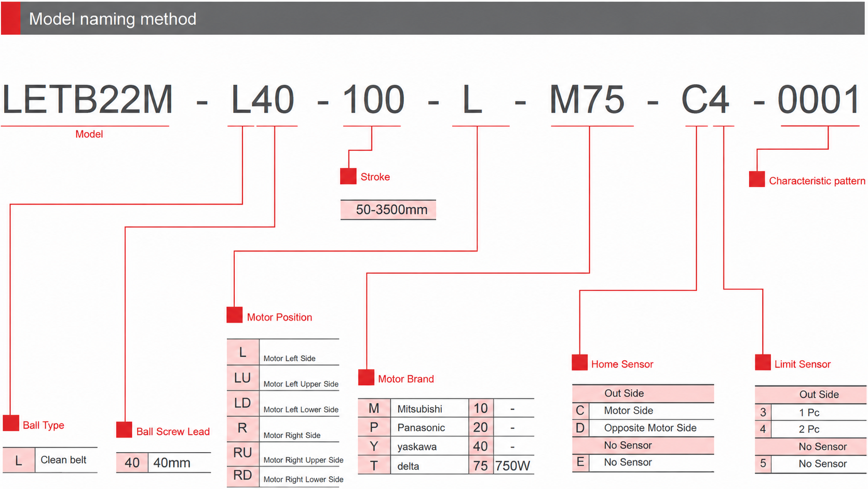Click the 750W power cell

point(513,466)
